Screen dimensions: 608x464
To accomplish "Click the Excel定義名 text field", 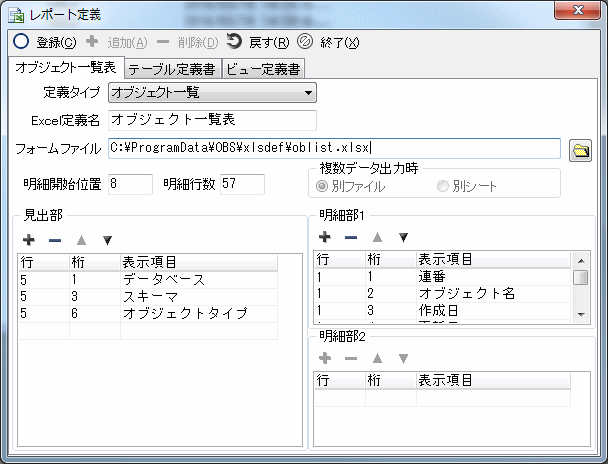I will [212, 121].
